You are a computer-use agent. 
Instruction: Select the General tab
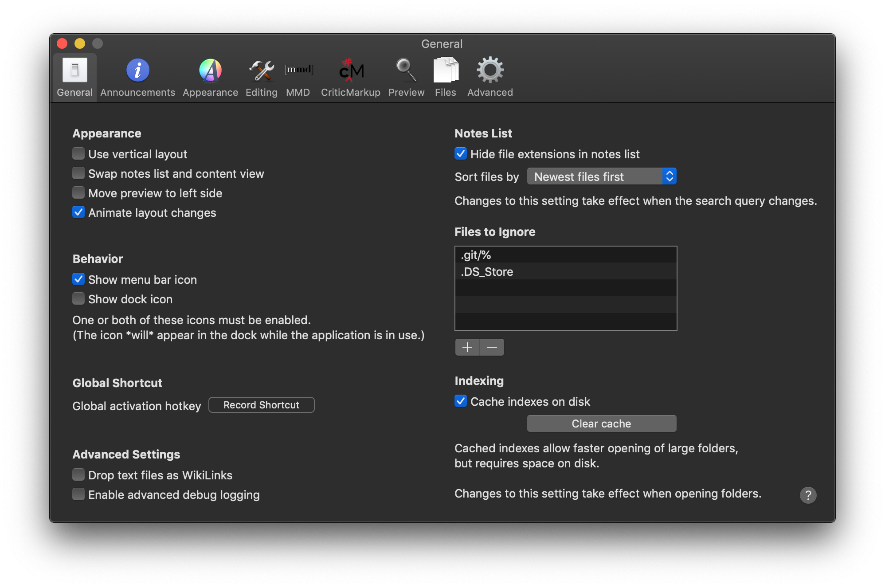tap(74, 78)
